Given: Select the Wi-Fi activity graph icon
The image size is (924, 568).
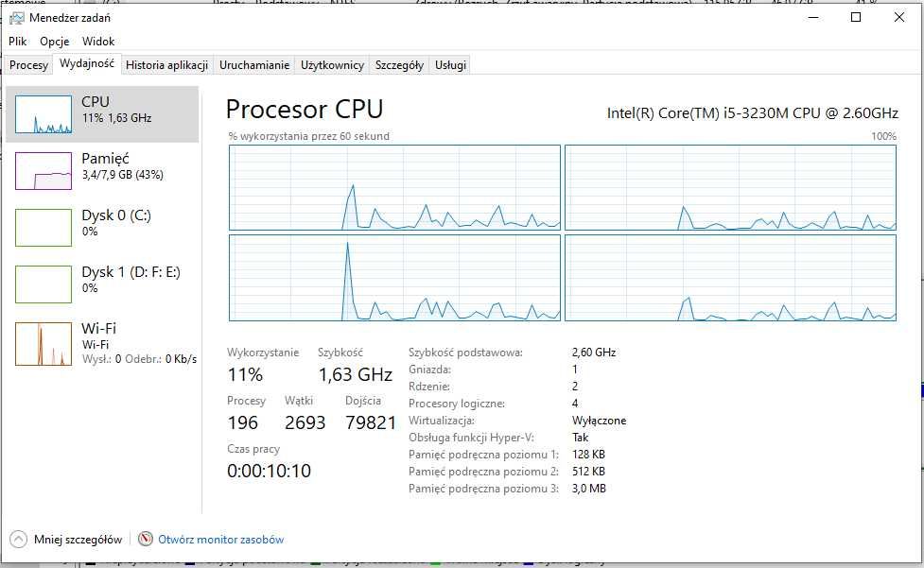Looking at the screenshot, I should (44, 344).
